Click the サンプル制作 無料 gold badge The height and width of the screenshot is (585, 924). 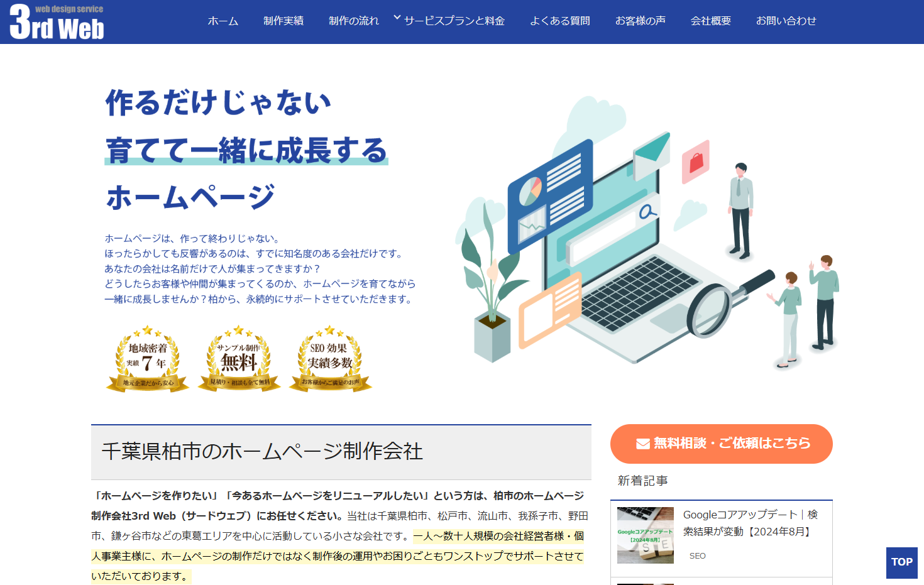(x=239, y=359)
